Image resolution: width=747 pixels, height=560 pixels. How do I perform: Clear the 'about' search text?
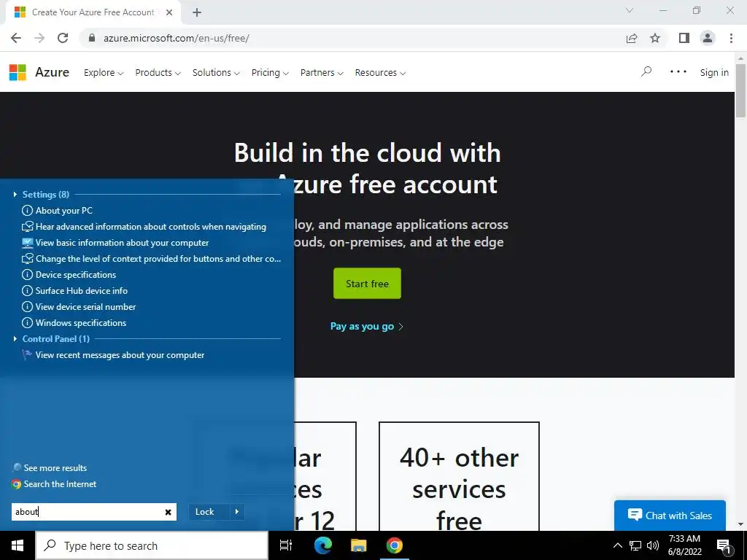[169, 512]
